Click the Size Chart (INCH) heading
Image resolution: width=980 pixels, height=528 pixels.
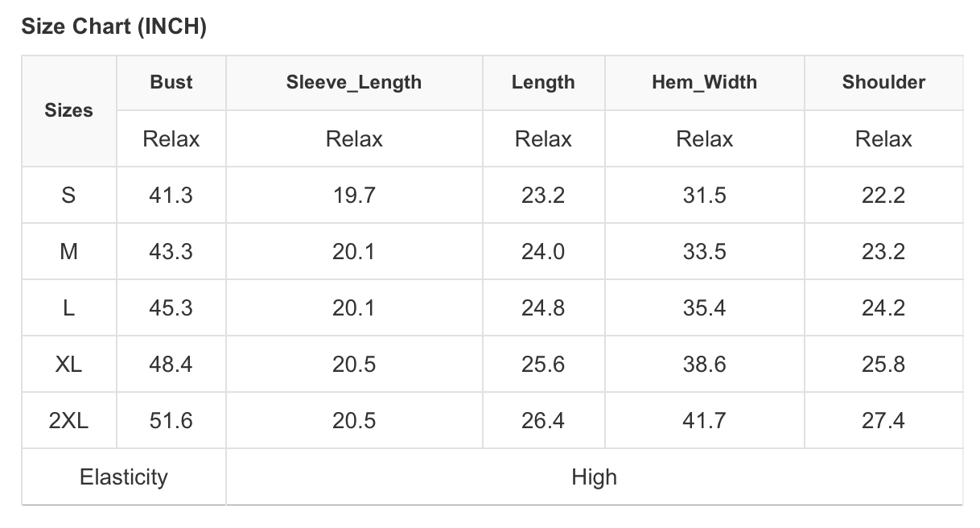click(113, 27)
